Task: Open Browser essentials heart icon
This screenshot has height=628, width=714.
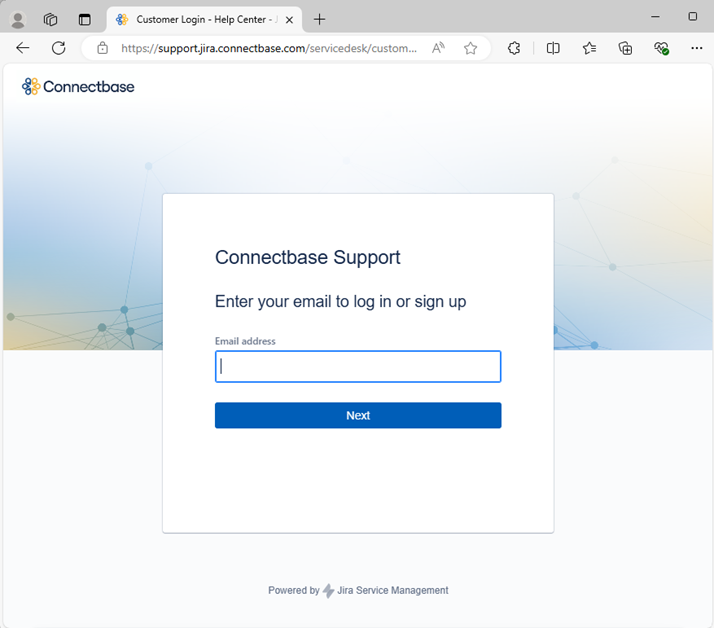Action: (661, 48)
